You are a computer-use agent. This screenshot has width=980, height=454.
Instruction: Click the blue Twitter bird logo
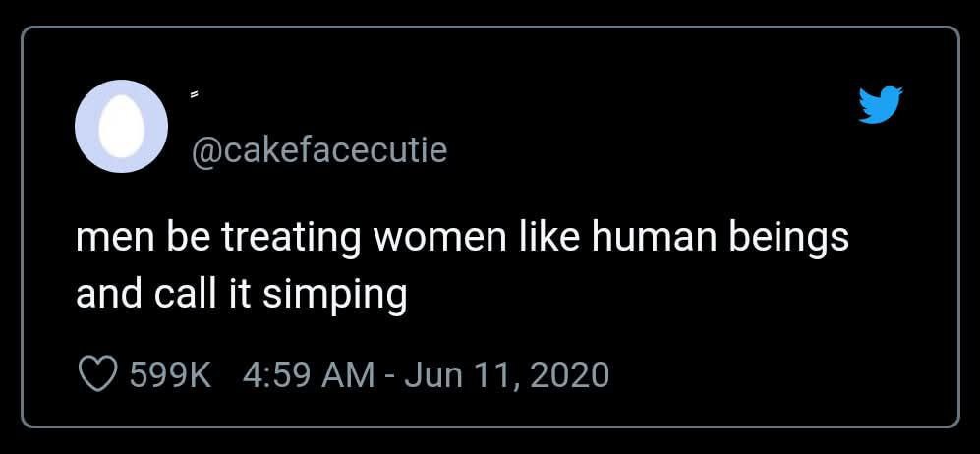880,105
